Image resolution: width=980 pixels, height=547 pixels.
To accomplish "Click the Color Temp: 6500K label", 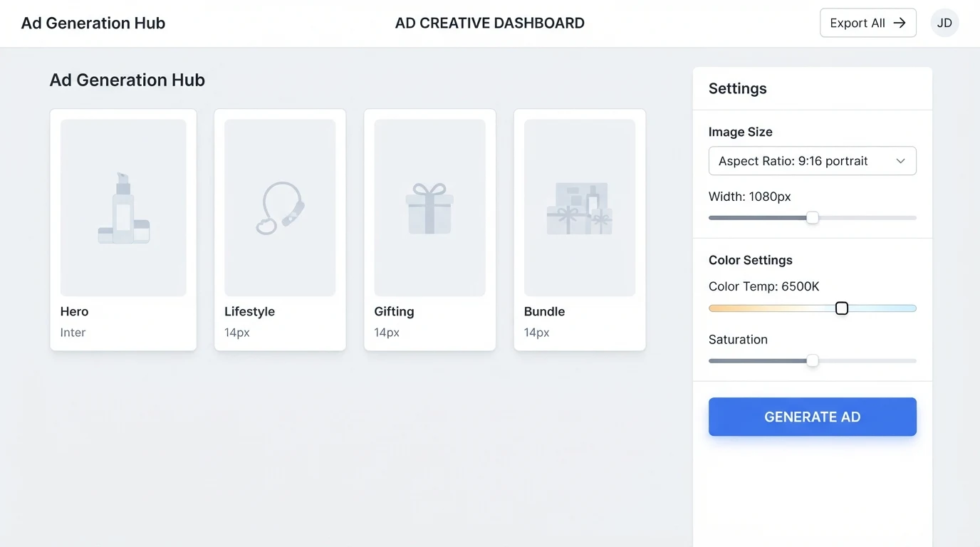I will click(763, 286).
